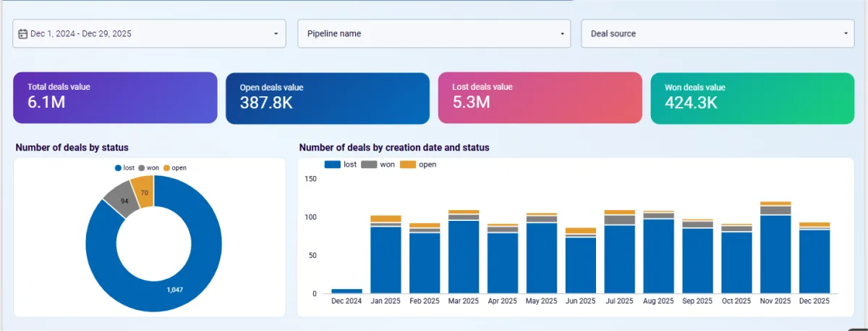Click the orange 70 open donut segment
868x331 pixels.
pyautogui.click(x=142, y=193)
